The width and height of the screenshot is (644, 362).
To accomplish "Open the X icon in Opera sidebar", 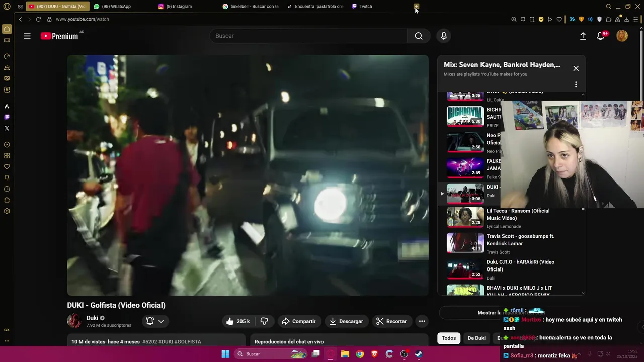I will pos(7,128).
